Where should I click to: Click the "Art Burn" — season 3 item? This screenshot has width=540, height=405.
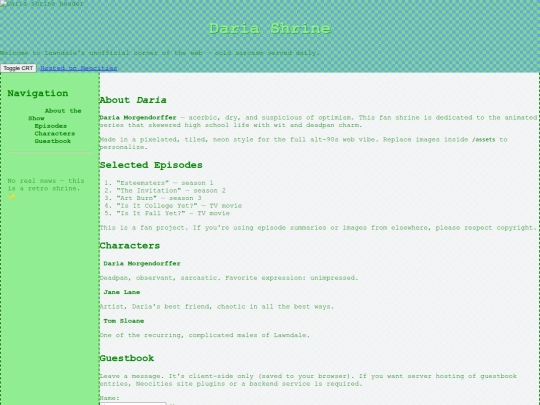pos(159,198)
